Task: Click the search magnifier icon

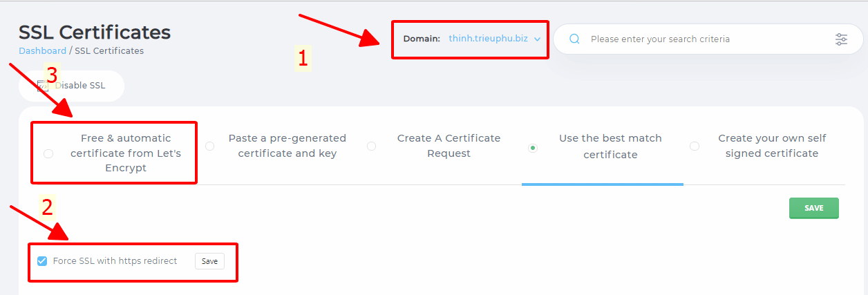Action: click(574, 39)
